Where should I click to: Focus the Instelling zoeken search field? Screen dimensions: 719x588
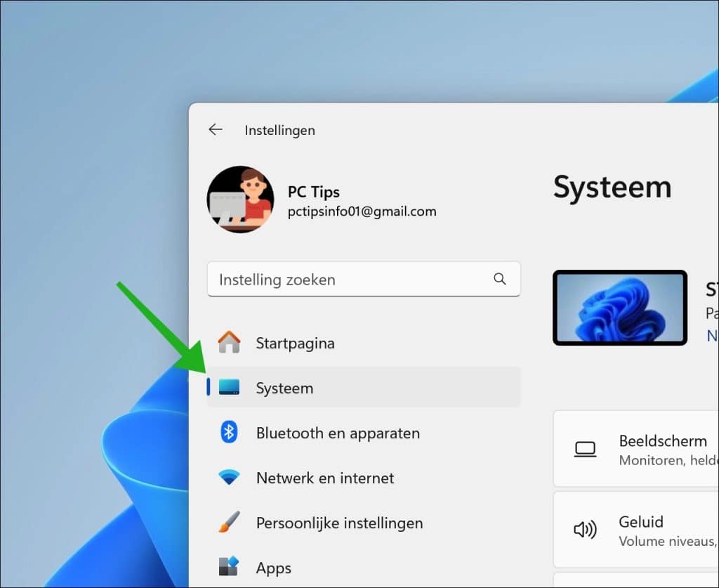[364, 279]
